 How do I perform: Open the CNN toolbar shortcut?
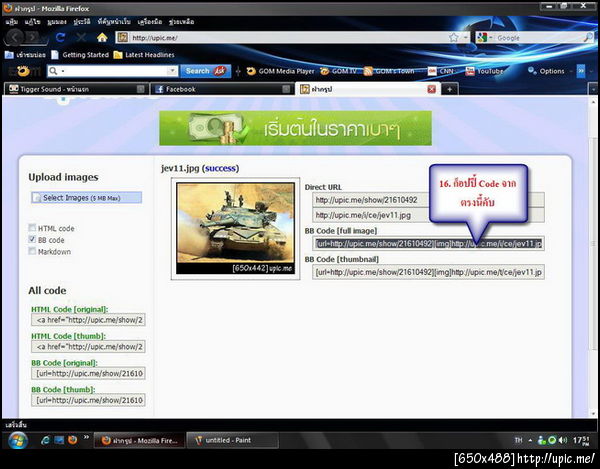(440, 71)
